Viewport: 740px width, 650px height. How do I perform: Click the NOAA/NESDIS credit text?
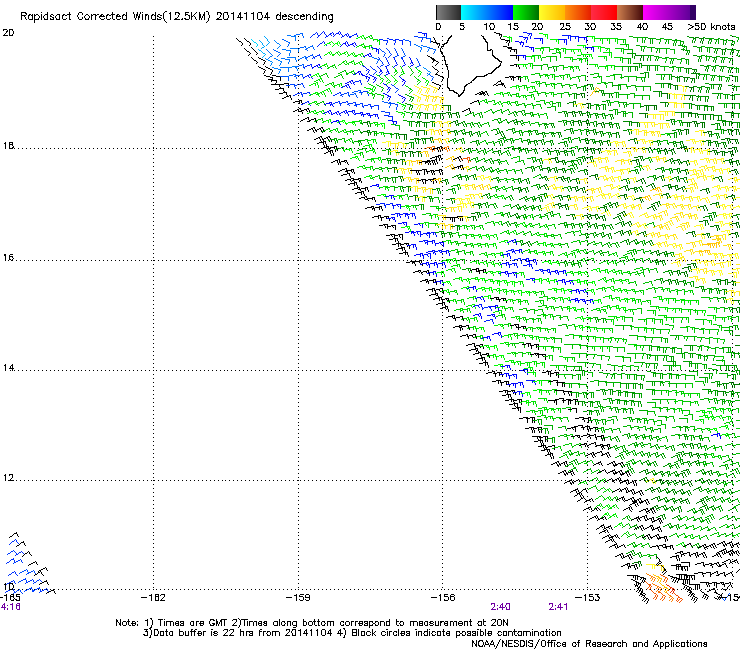click(x=589, y=644)
